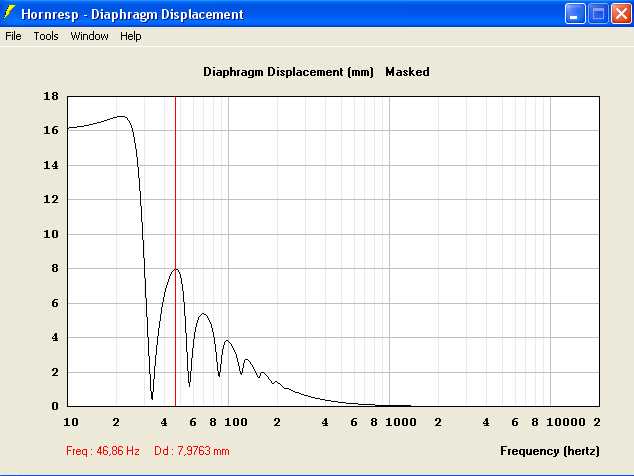This screenshot has height=476, width=634.
Task: Click the 'Masked' label above the chart
Action: click(x=407, y=72)
